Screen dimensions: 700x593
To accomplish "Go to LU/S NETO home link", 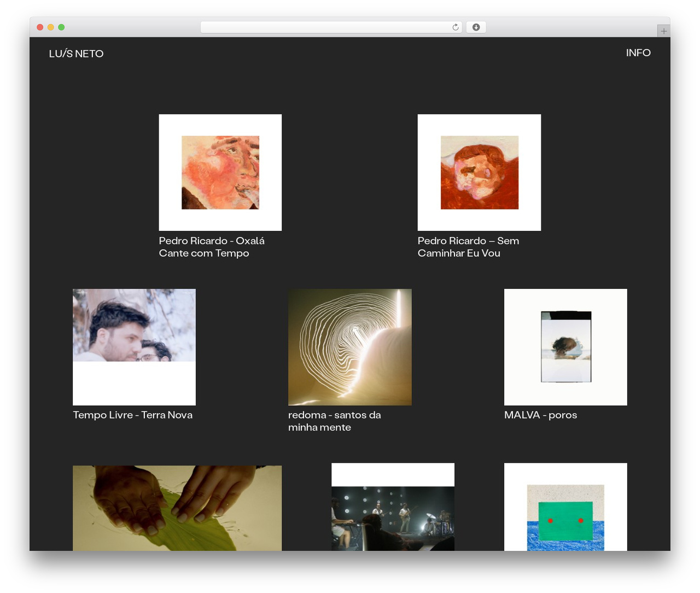I will [76, 54].
